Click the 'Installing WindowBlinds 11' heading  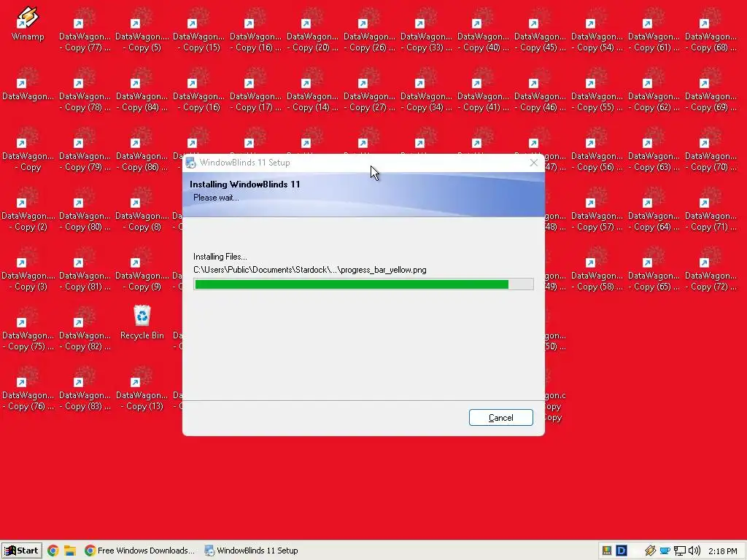click(x=245, y=184)
